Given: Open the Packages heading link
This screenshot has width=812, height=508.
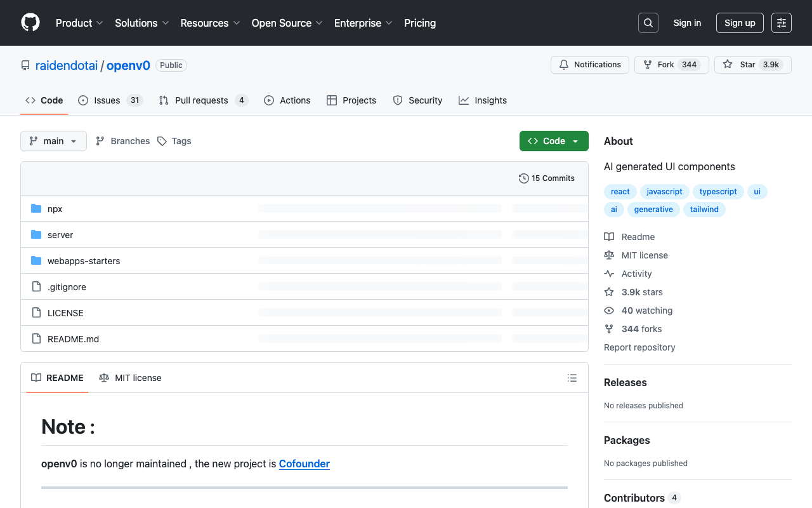Looking at the screenshot, I should click(627, 440).
